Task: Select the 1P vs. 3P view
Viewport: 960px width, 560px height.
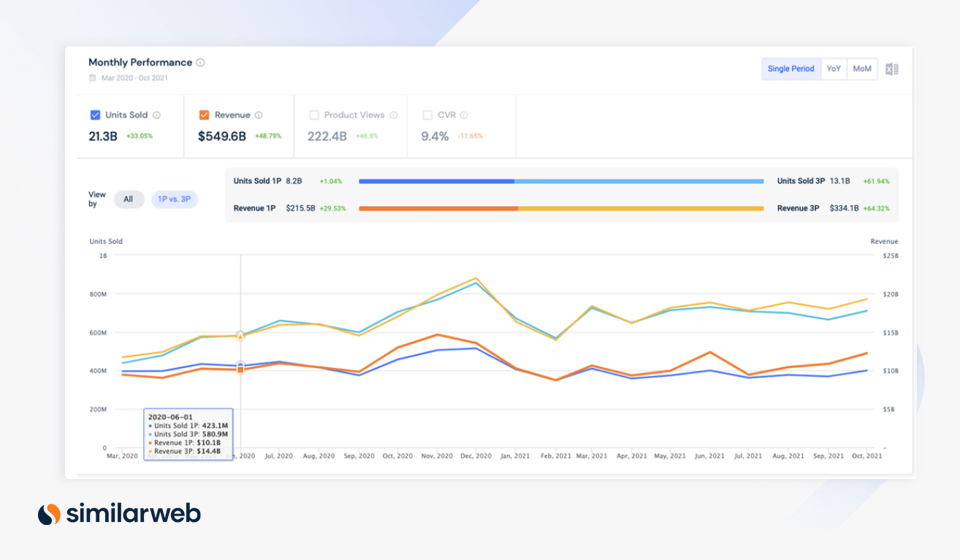Action: click(x=175, y=199)
